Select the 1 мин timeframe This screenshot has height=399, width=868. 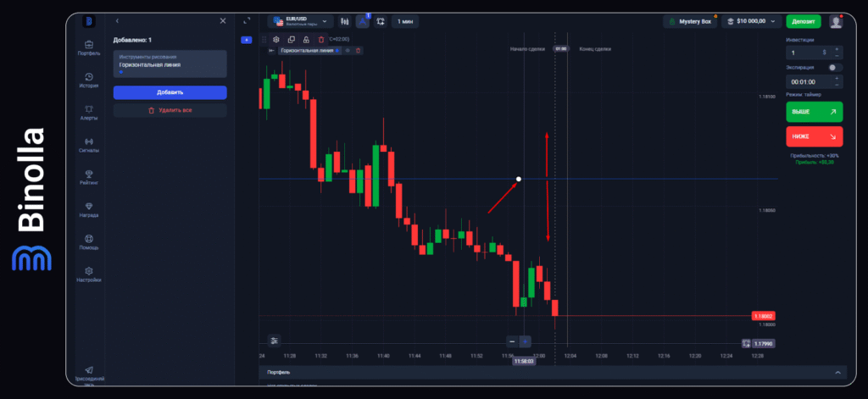point(405,21)
